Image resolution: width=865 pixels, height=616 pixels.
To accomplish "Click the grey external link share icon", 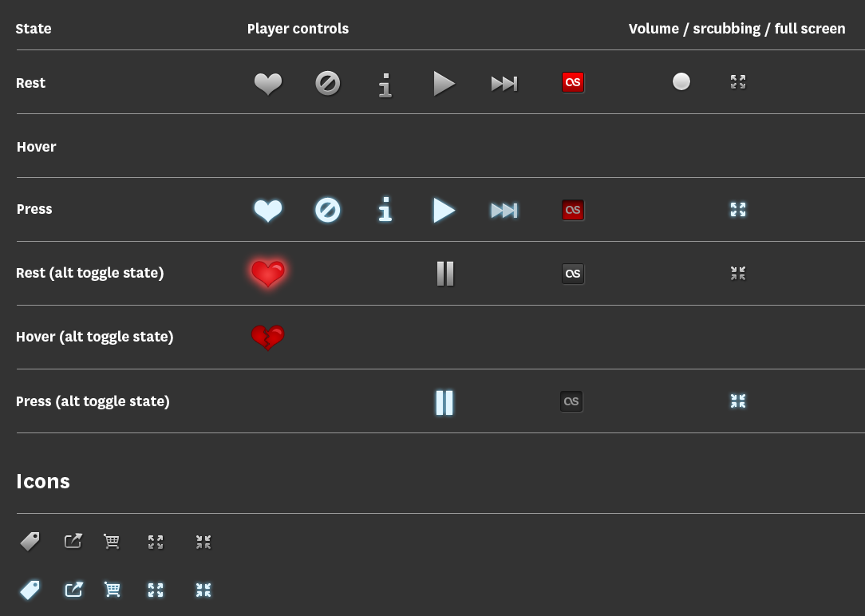I will coord(73,541).
